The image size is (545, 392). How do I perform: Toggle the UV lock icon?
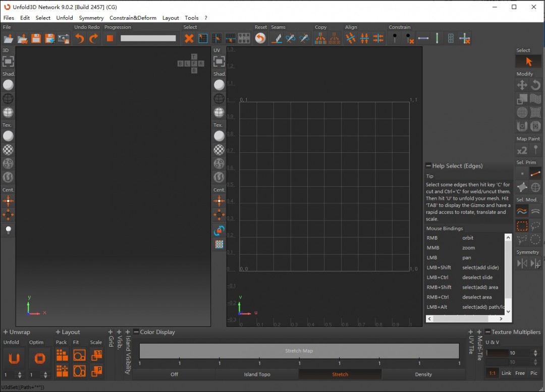coord(219,230)
